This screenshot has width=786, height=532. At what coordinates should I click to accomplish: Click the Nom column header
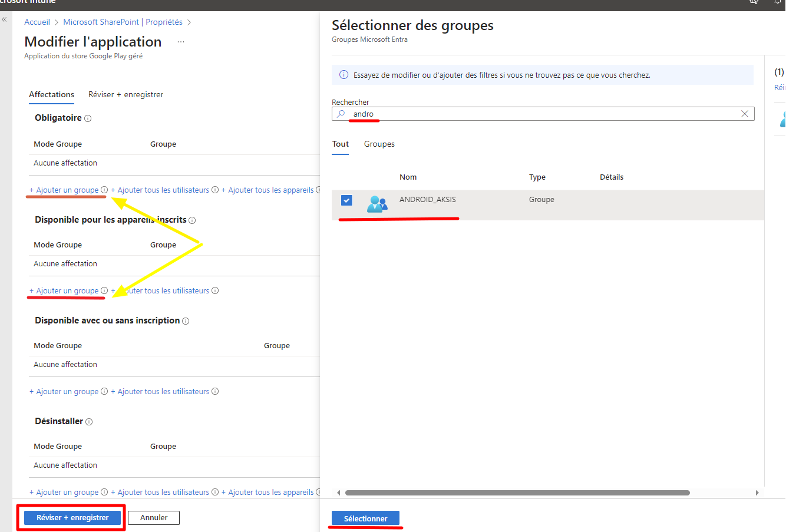pyautogui.click(x=408, y=177)
